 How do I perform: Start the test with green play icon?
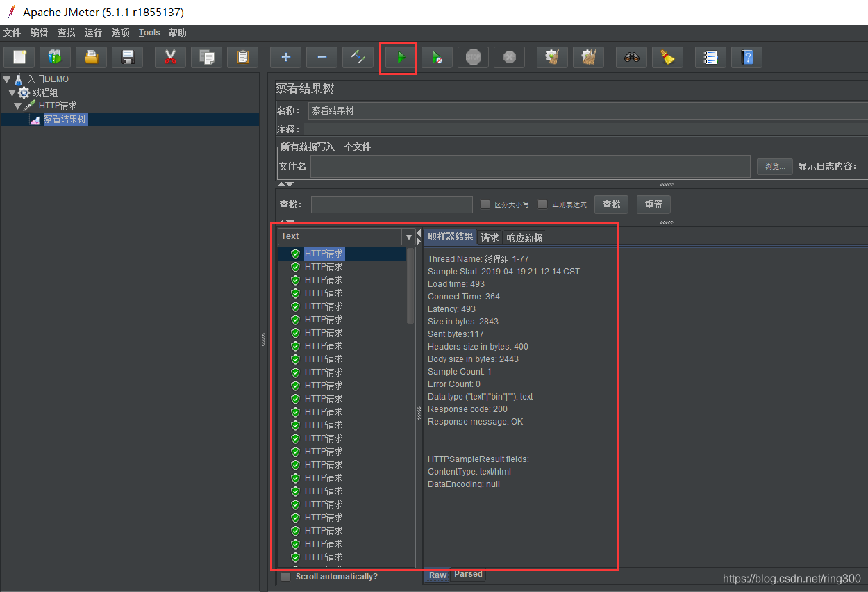(401, 57)
